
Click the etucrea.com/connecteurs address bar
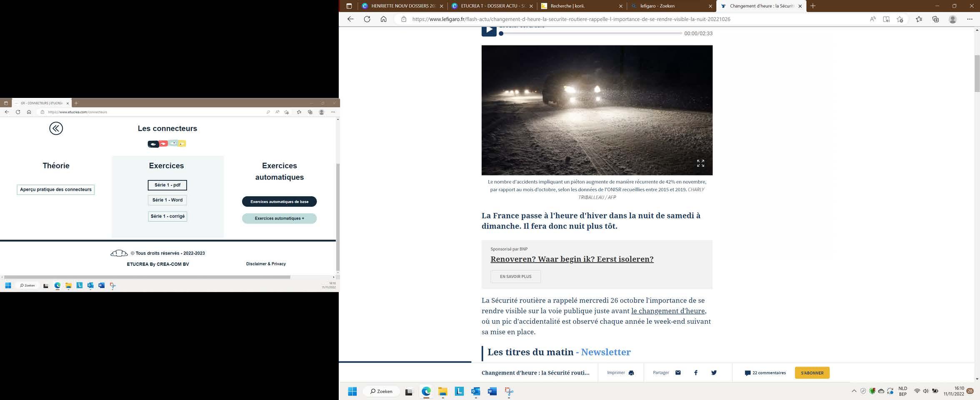click(154, 112)
